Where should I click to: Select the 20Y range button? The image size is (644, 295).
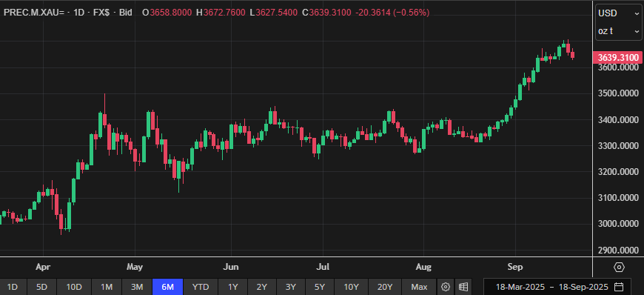385,287
